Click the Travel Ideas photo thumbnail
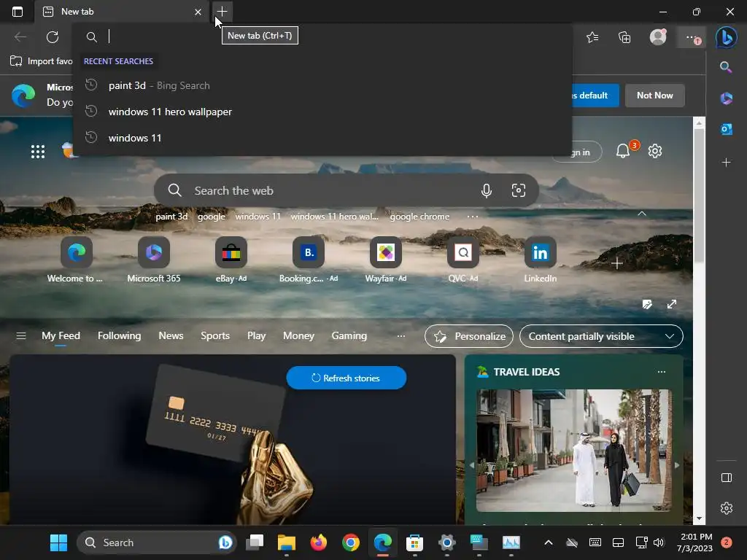This screenshot has height=560, width=747. 573,451
